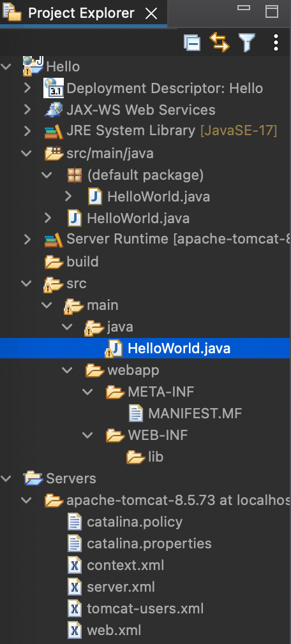Viewport: 291px width, 644px height.
Task: Click the default package icon
Action: coord(76,175)
